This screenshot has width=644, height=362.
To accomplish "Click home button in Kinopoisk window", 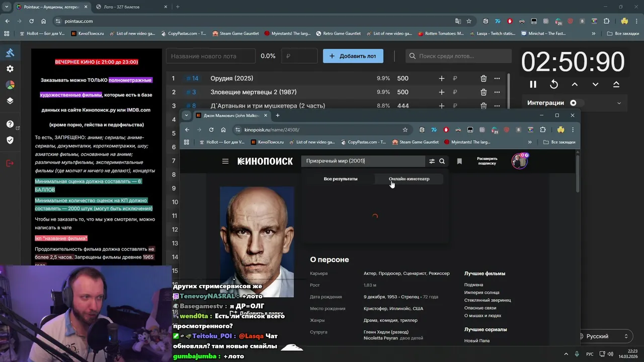I will click(223, 130).
